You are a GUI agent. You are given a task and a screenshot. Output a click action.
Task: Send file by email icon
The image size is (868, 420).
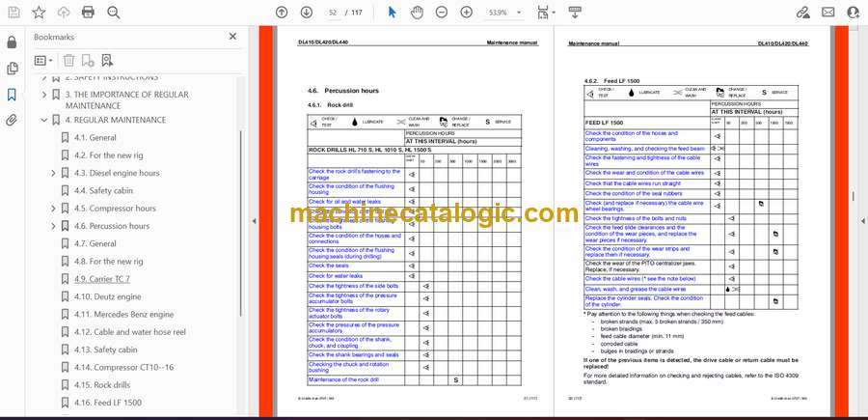[828, 13]
